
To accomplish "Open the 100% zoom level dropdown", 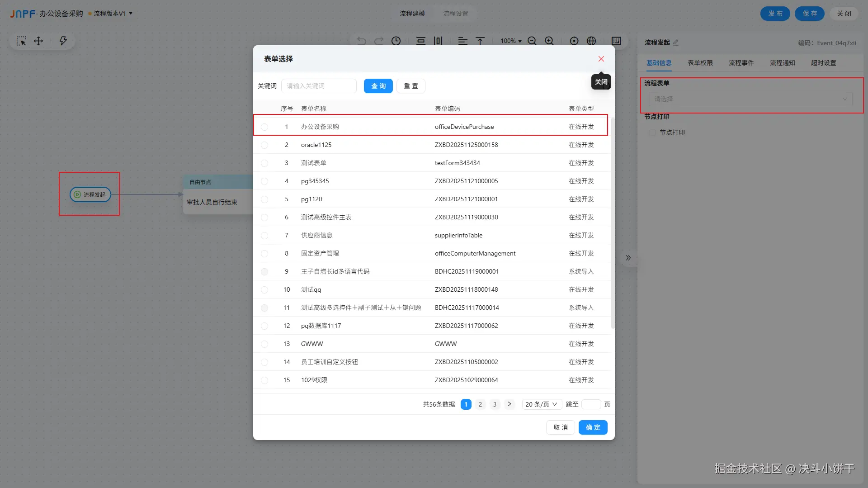I will click(510, 41).
